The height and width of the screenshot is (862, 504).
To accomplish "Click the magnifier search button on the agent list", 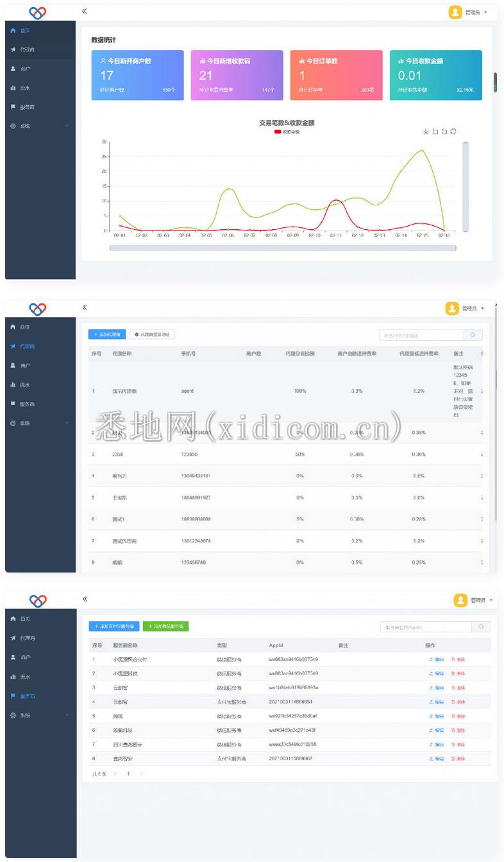I will tap(473, 335).
